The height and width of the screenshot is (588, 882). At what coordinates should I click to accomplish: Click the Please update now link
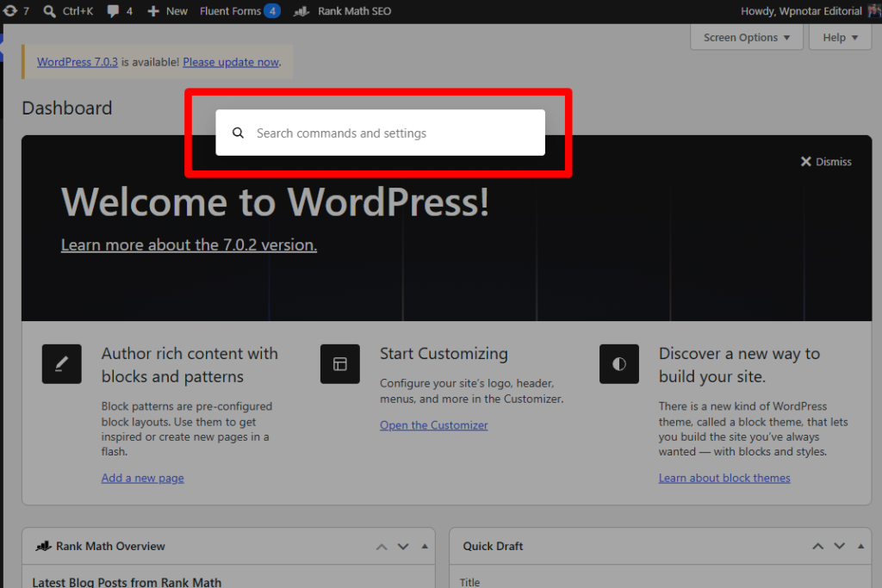click(231, 62)
